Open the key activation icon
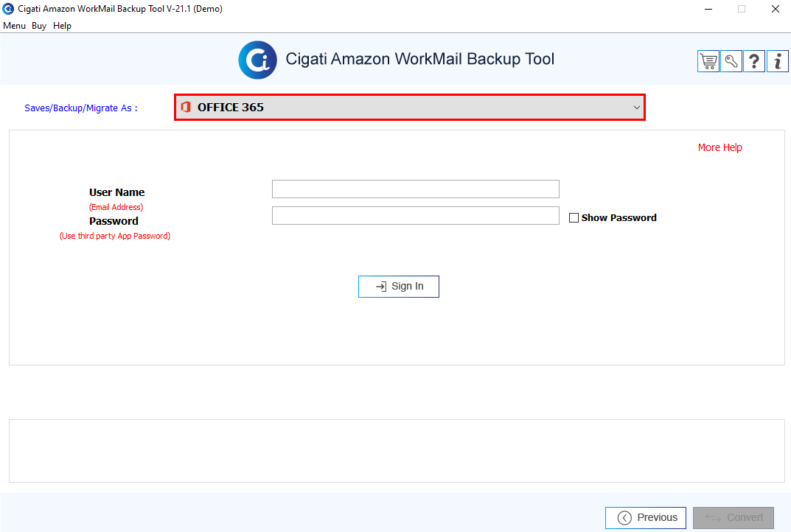791x532 pixels. 731,61
